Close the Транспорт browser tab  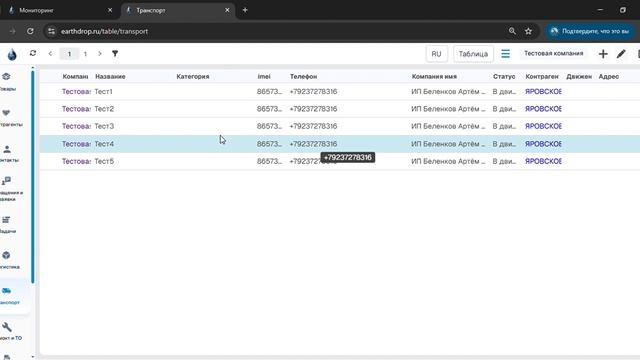[x=227, y=10]
